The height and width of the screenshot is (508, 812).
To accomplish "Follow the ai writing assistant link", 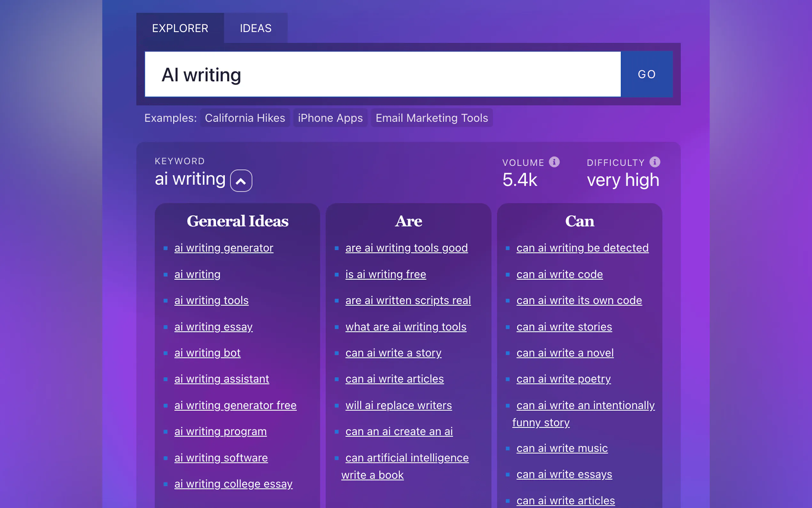I will tap(222, 379).
